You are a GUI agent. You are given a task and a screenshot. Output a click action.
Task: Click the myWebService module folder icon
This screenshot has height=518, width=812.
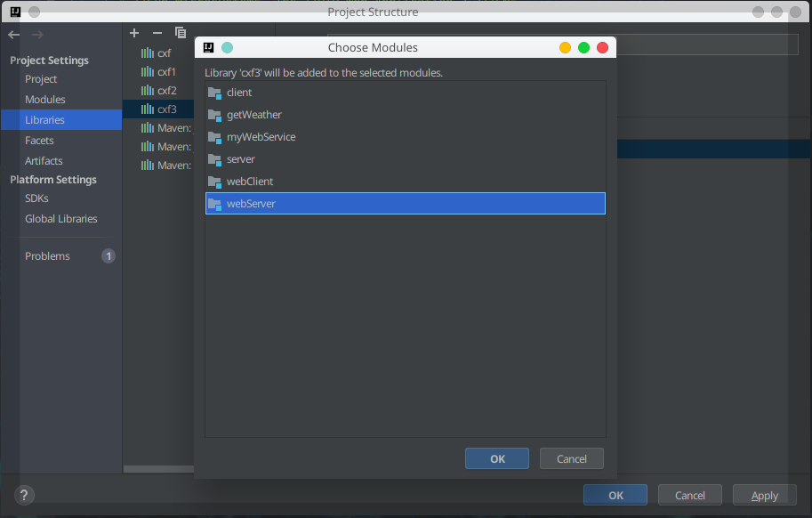click(x=214, y=136)
